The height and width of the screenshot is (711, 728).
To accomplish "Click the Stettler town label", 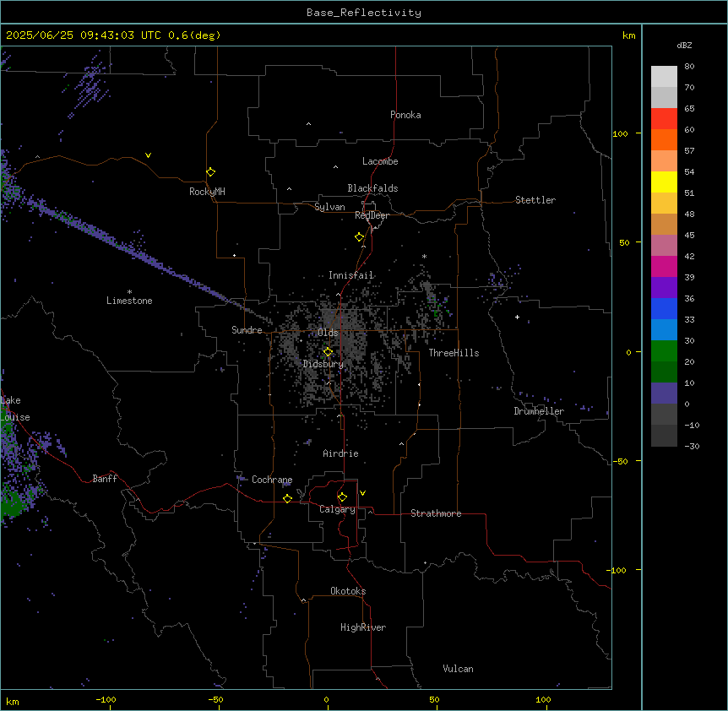I will tap(535, 200).
